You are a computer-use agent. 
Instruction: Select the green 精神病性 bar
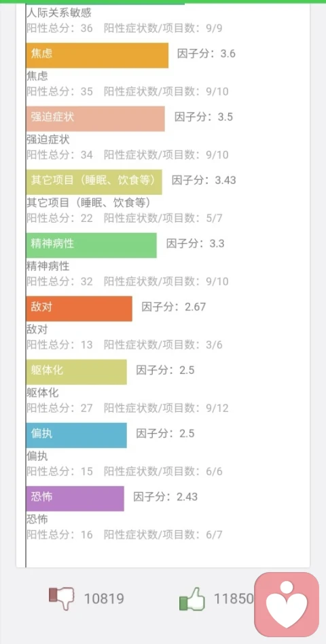tap(91, 245)
